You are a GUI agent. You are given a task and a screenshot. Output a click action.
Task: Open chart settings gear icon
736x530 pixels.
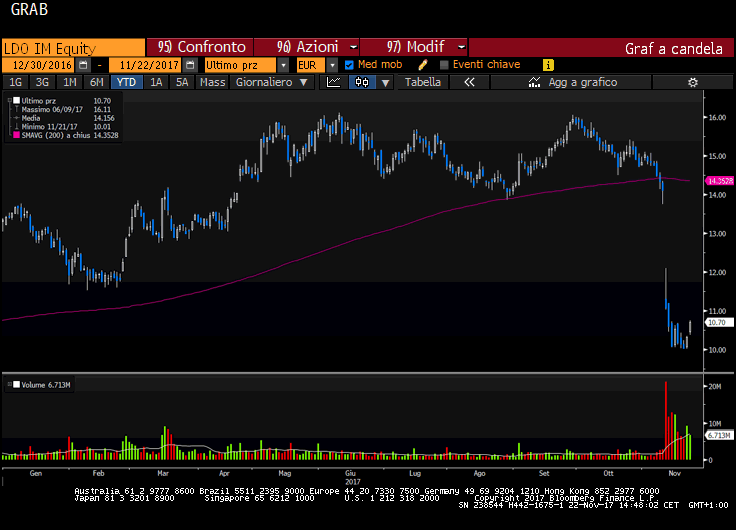(x=692, y=83)
